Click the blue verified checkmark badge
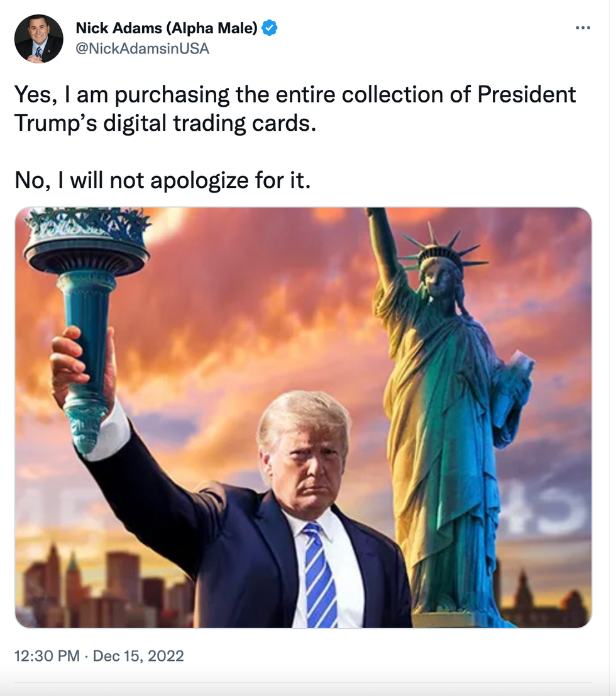616x696 pixels. pyautogui.click(x=270, y=28)
